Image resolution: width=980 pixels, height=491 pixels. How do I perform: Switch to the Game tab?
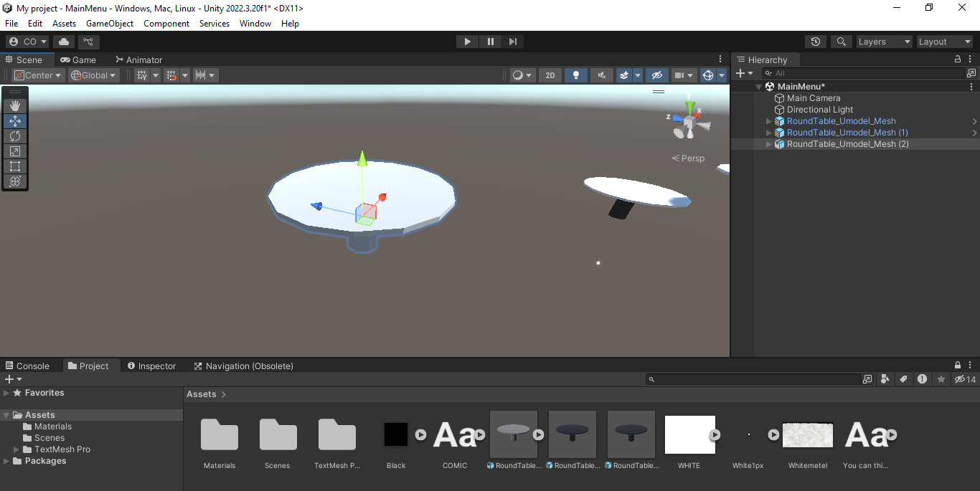tap(79, 59)
